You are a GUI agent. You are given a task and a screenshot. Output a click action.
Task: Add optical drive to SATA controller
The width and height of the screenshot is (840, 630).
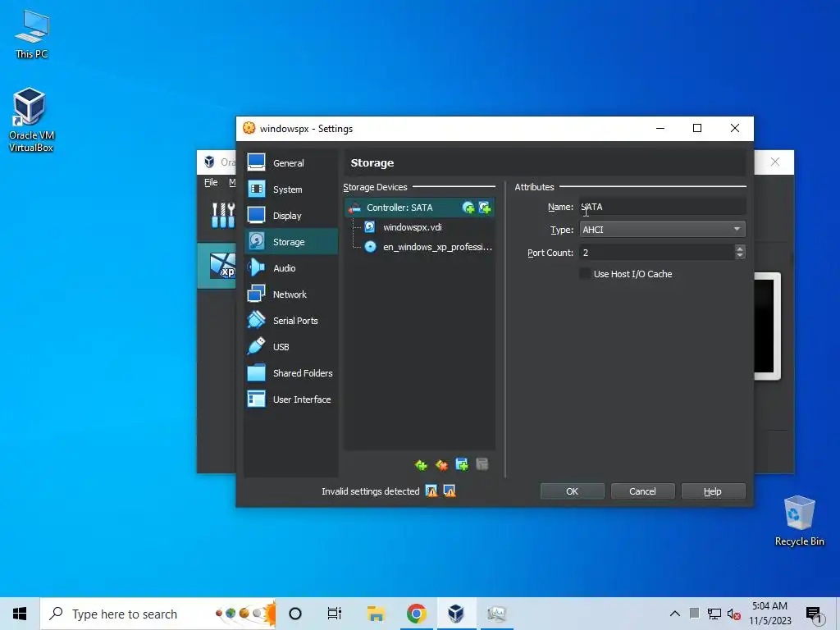[x=468, y=208]
